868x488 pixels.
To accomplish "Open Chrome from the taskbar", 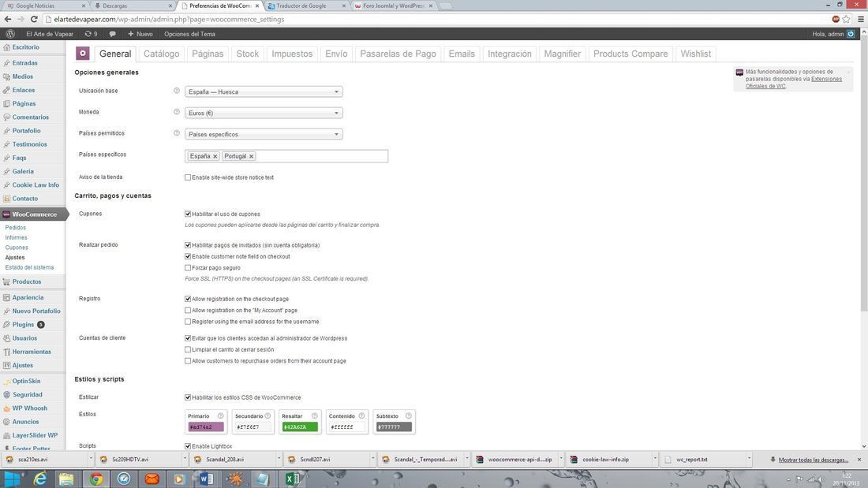I will (x=96, y=479).
